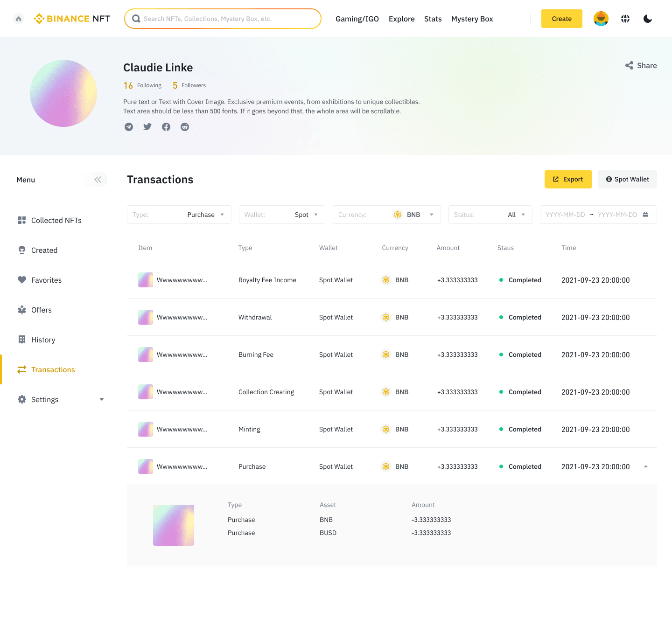Expand the Settings menu section
This screenshot has height=619, width=672.
102,399
